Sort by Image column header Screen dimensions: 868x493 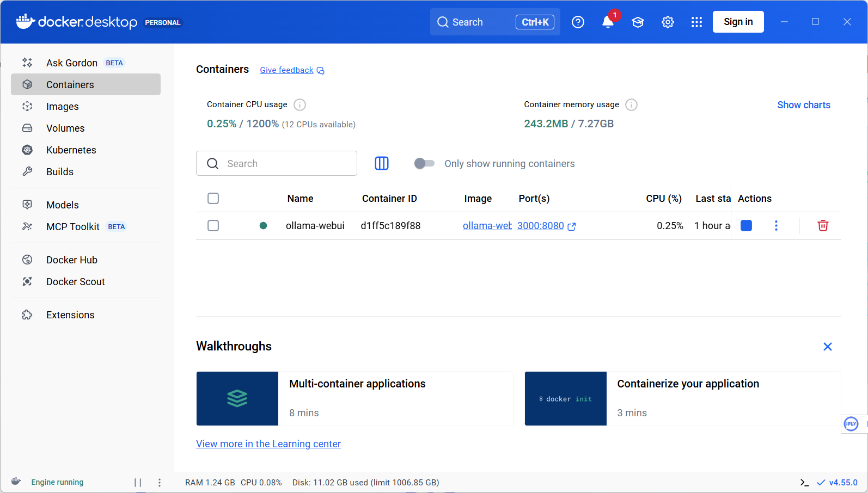(x=478, y=198)
